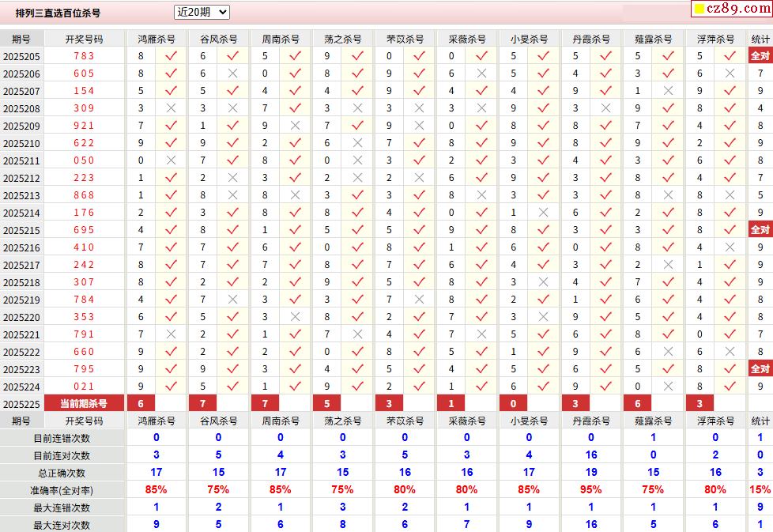
Task: Click the draw number 660
Action: 84,352
